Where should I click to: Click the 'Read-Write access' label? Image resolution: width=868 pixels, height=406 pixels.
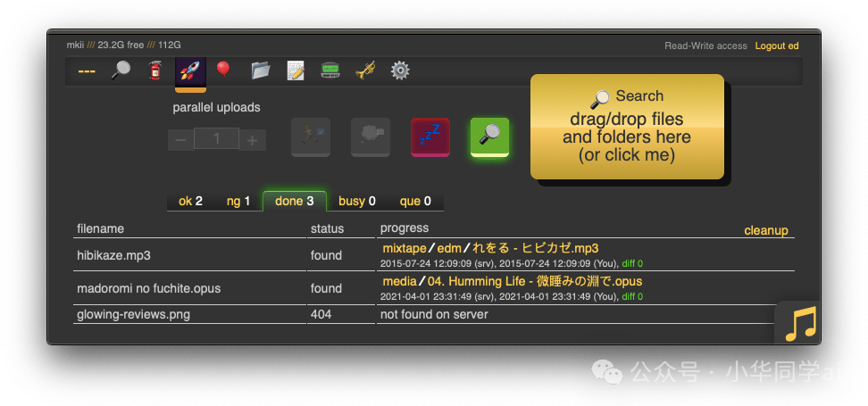[x=705, y=46]
